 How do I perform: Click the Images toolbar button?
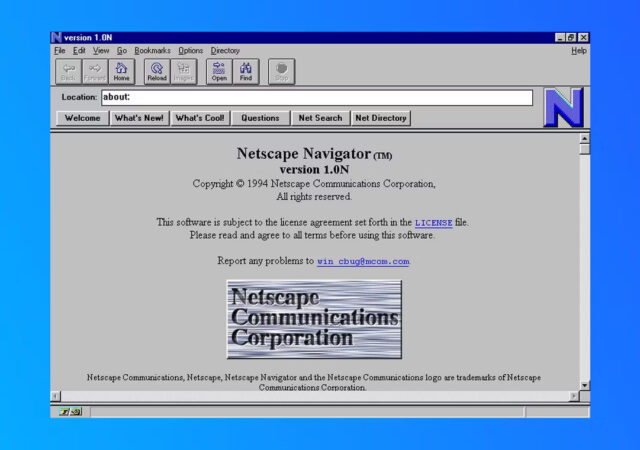(184, 71)
